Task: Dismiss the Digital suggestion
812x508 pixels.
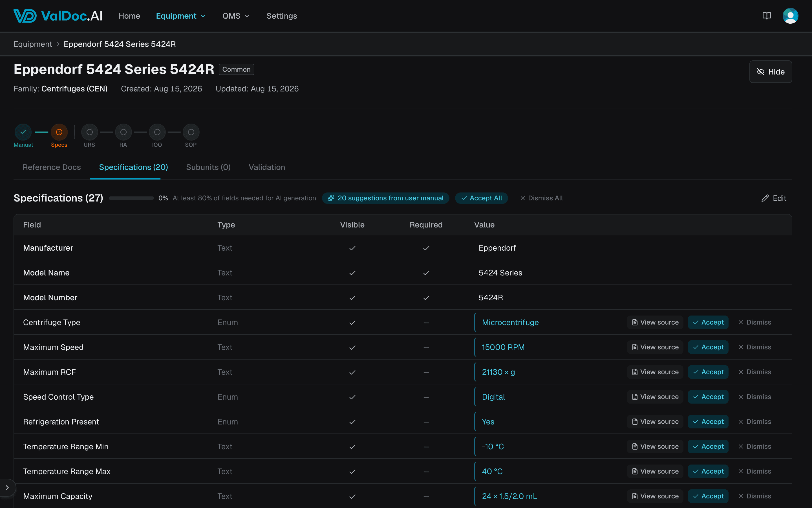Action: click(754, 397)
